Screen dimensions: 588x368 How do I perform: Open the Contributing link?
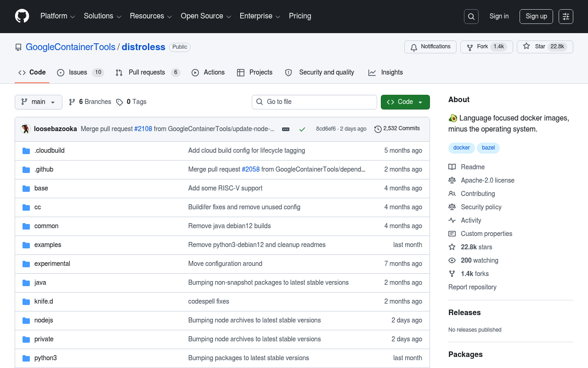478,194
